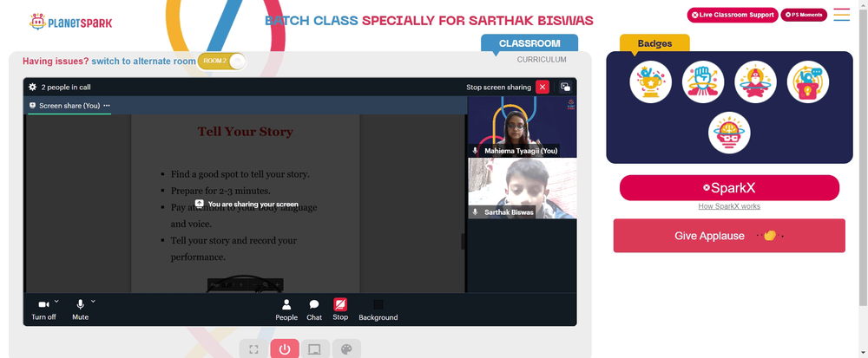Click red X to stop screen sharing
The image size is (868, 358).
coord(542,87)
